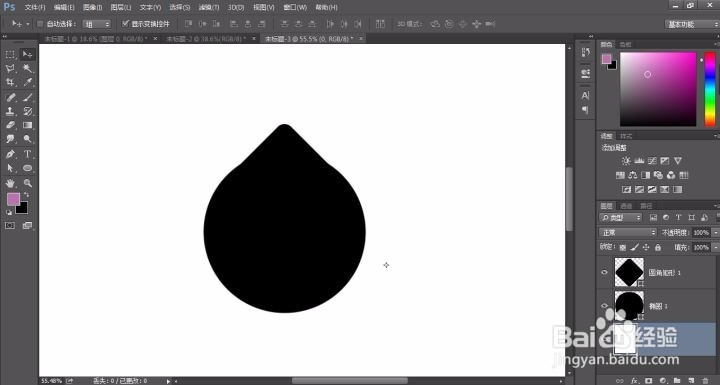The height and width of the screenshot is (385, 720).
Task: Uncheck the 显示变换控件 checkbox
Action: [x=125, y=23]
